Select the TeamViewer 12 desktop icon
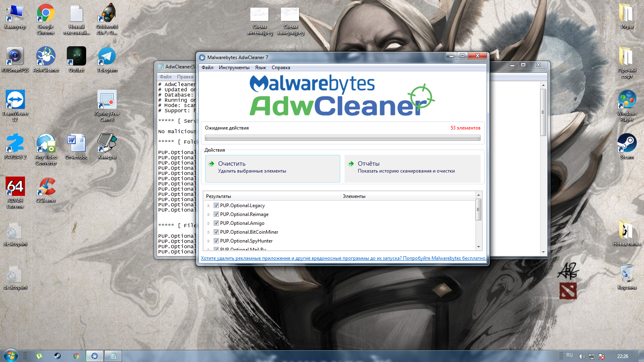Viewport: 644px width, 362px height. tap(15, 106)
